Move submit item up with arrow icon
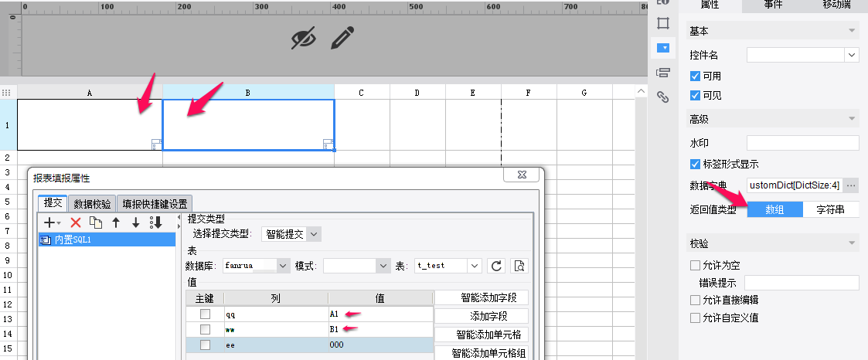 point(116,222)
